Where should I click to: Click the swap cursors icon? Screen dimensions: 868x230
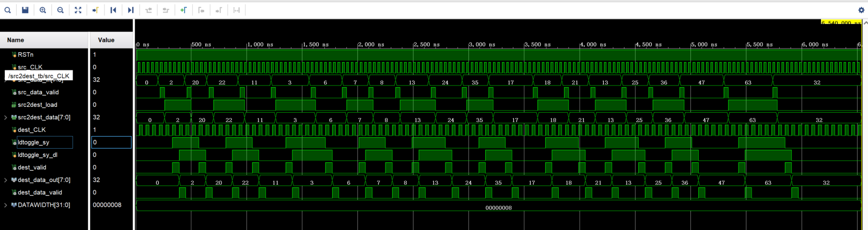[237, 10]
